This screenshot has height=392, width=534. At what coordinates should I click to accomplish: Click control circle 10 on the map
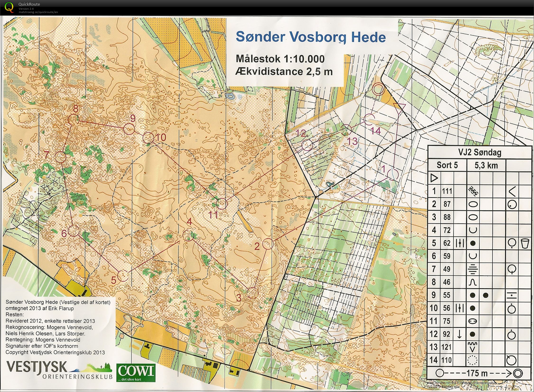[x=148, y=138]
